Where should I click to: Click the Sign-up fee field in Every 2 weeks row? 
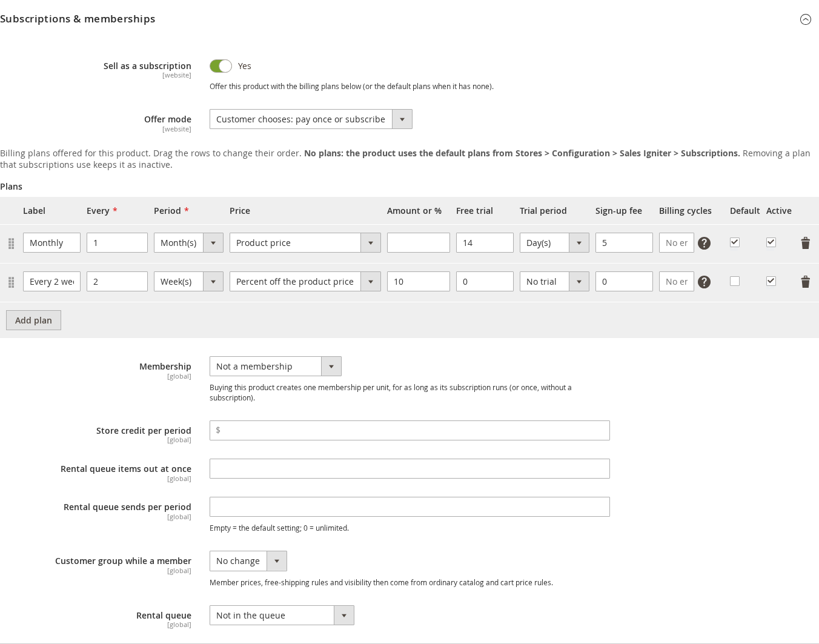tap(624, 282)
